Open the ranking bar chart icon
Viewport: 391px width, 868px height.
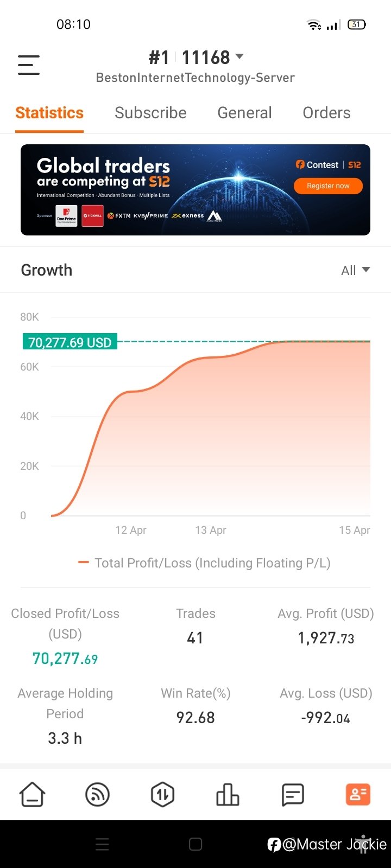tap(228, 795)
